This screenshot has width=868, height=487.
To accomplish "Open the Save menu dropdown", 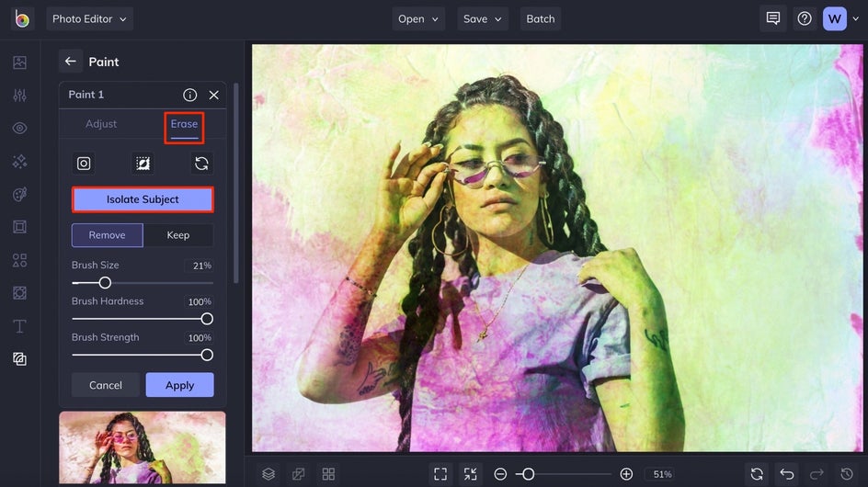I will click(x=482, y=18).
